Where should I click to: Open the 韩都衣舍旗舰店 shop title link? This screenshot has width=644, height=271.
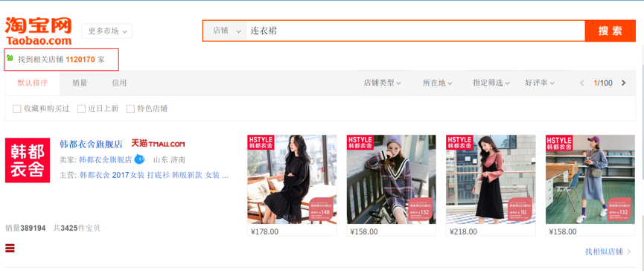pos(91,144)
